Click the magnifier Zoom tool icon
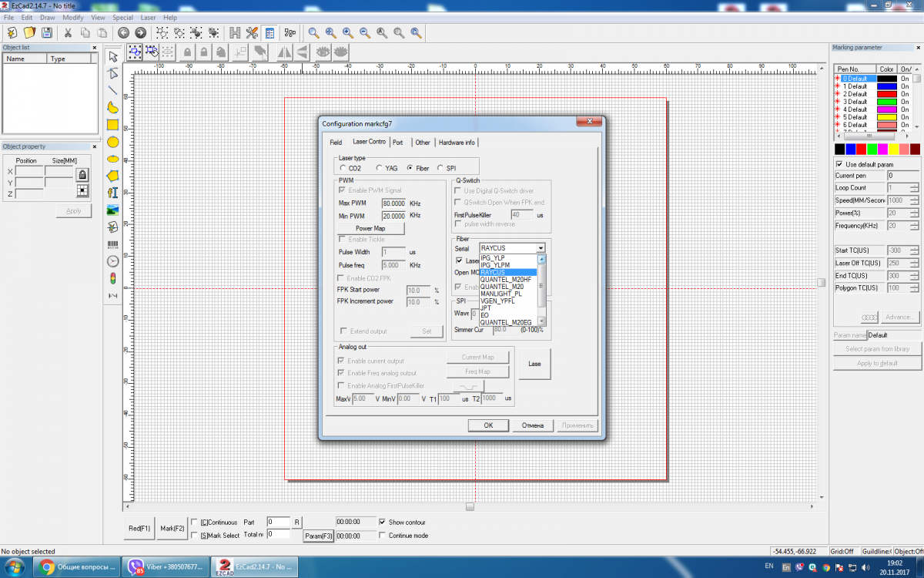This screenshot has height=578, width=924. pyautogui.click(x=313, y=32)
